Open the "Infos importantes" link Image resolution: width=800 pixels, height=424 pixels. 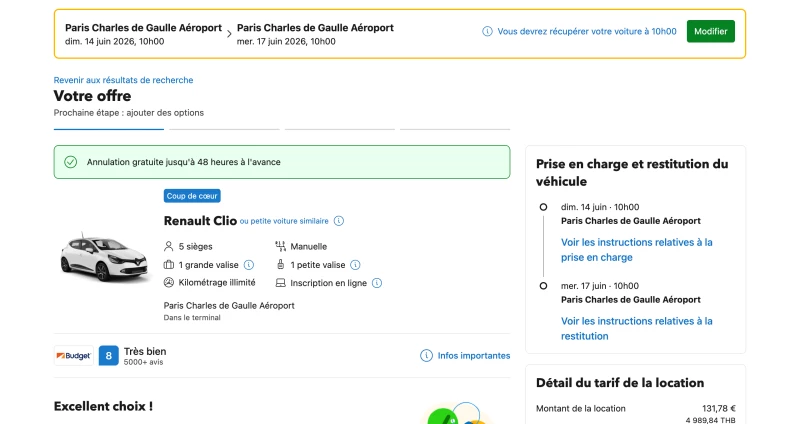[x=473, y=356]
